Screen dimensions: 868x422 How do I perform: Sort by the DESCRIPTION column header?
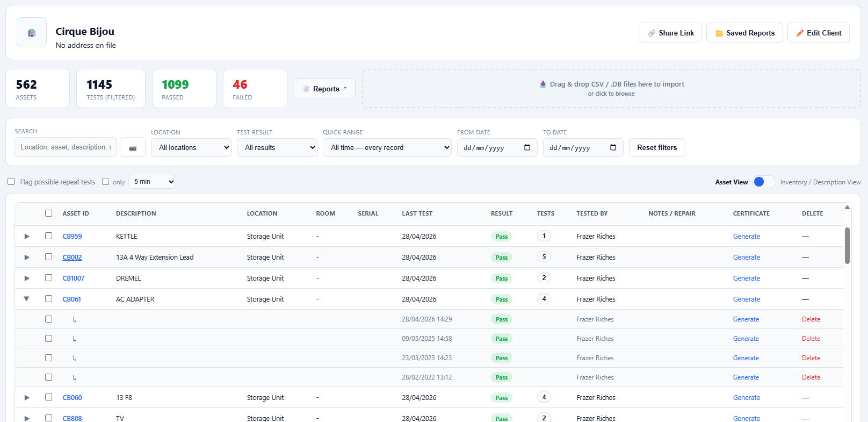pyautogui.click(x=136, y=213)
